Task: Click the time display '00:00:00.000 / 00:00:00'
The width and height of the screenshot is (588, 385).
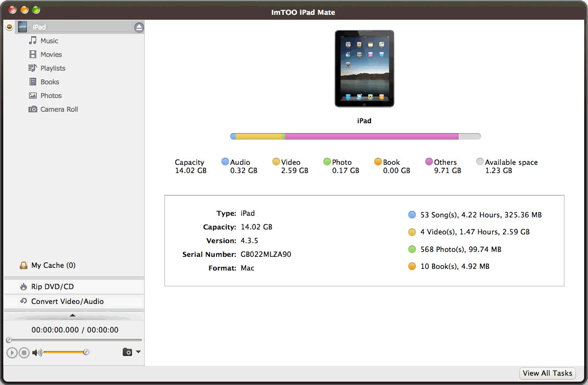Action: pos(75,330)
